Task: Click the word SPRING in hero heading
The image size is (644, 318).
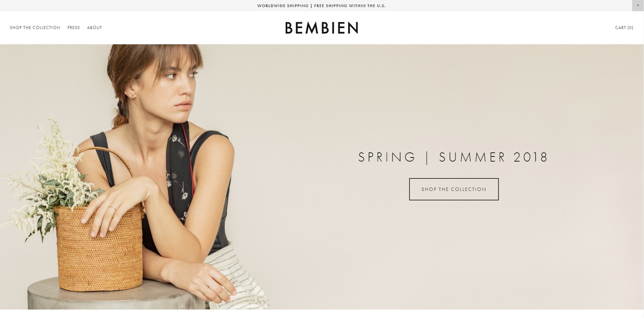Action: 387,157
